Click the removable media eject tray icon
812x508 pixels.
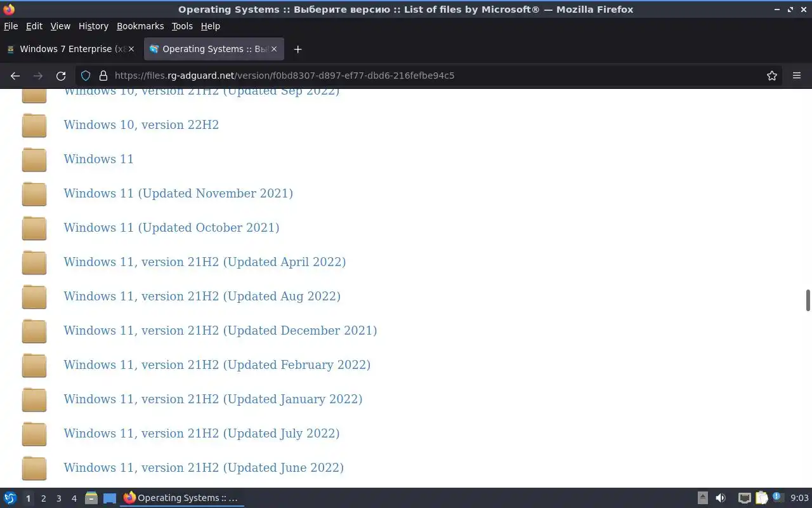(703, 498)
